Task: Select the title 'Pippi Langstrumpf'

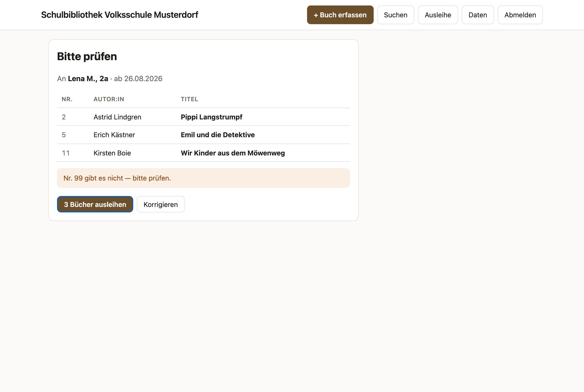Action: (x=211, y=117)
